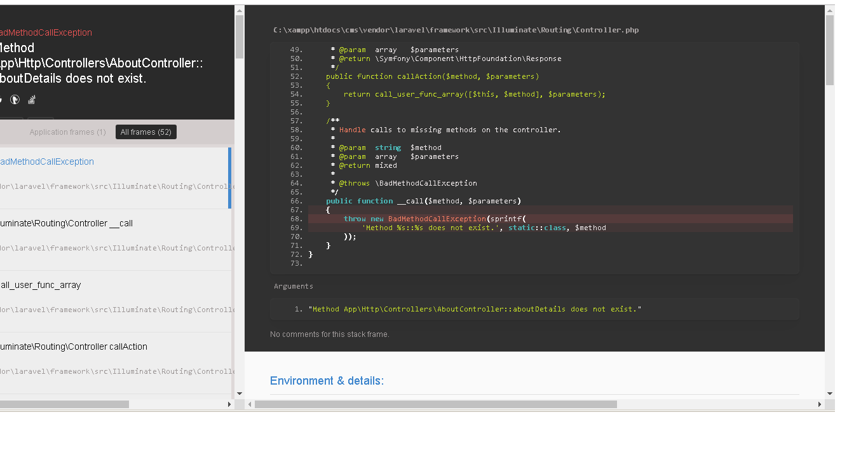Click the Controller.php file path
This screenshot has height=473, width=868.
[456, 30]
